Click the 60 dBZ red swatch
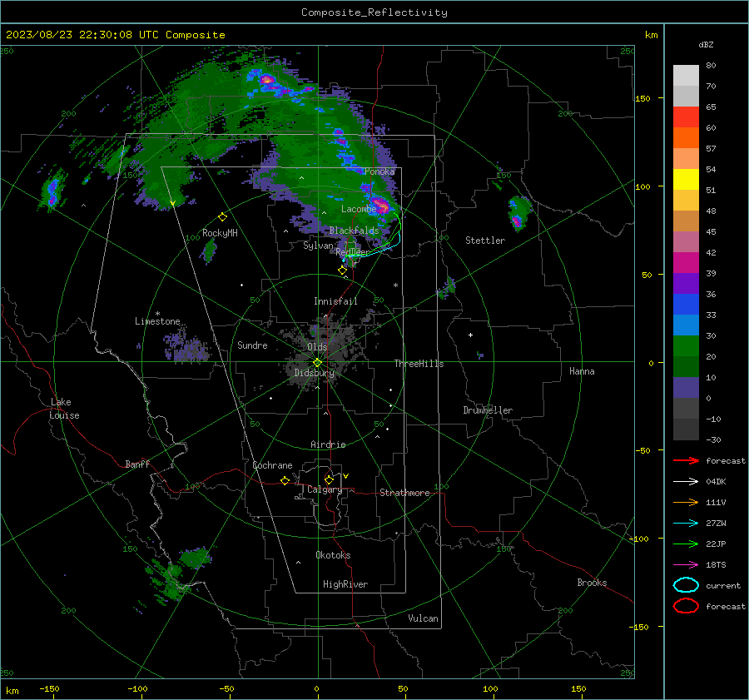This screenshot has height=700, width=749. point(686,117)
